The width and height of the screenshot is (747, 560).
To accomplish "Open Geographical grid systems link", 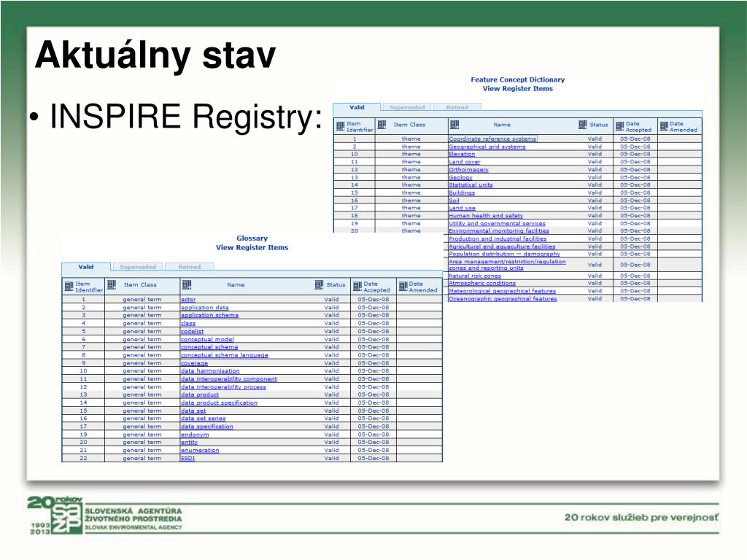I will click(487, 147).
